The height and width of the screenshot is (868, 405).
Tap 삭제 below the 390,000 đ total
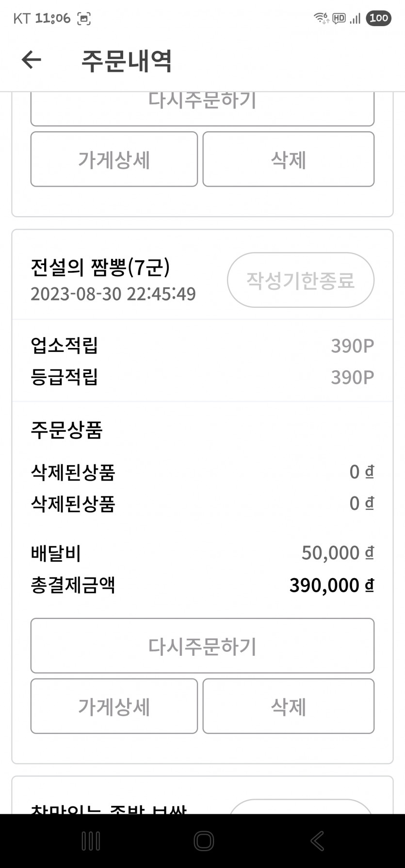click(288, 706)
